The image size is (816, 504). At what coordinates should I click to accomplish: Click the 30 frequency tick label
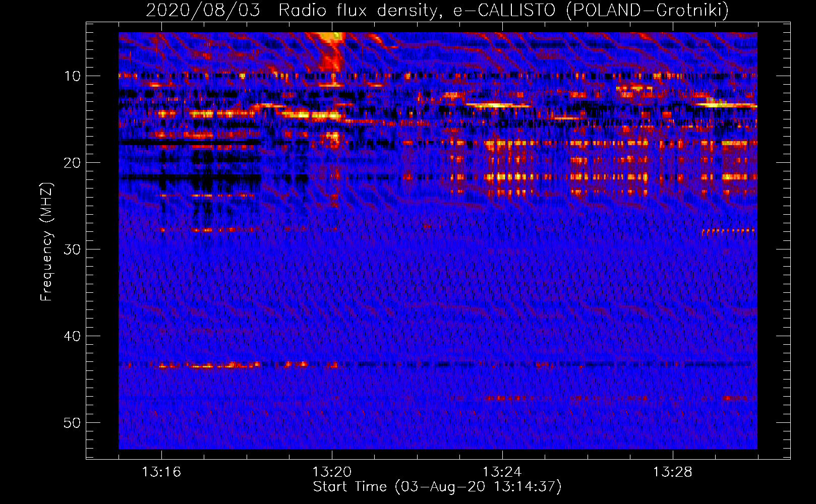pos(73,249)
